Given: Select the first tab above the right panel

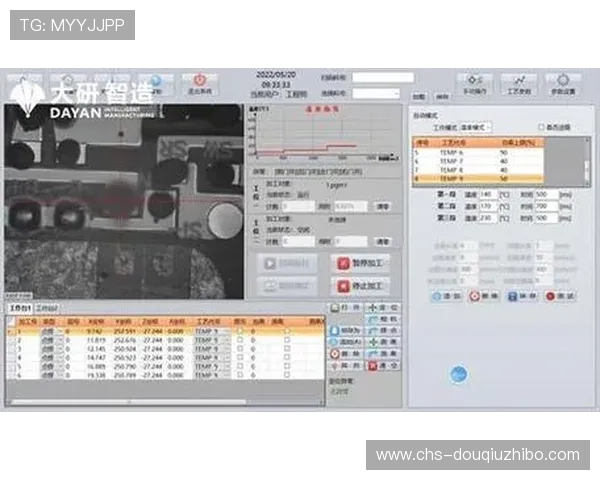Looking at the screenshot, I should 419,97.
